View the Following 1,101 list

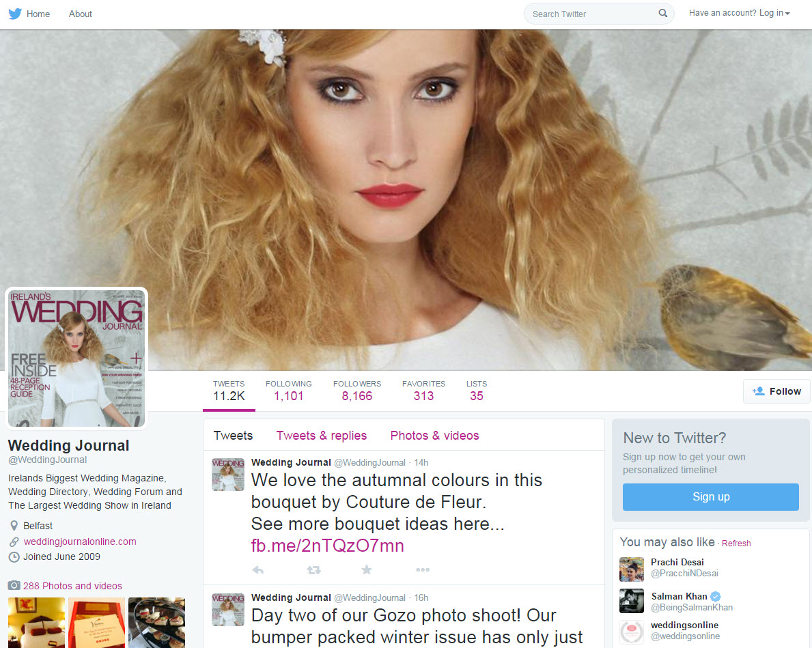[x=288, y=391]
